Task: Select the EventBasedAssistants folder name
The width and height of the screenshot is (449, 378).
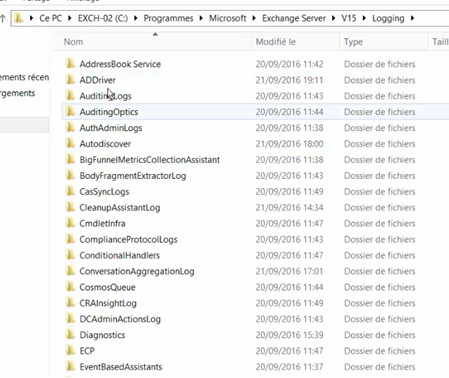Action: (x=121, y=367)
